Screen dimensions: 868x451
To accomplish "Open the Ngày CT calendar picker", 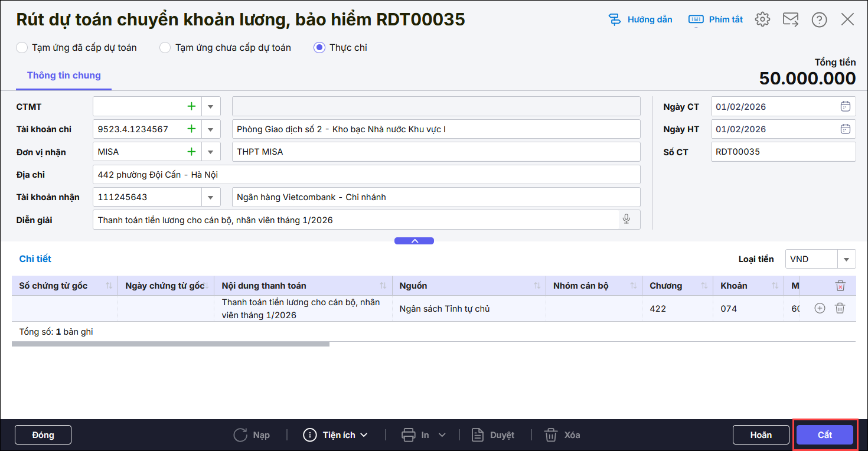I will click(x=845, y=107).
